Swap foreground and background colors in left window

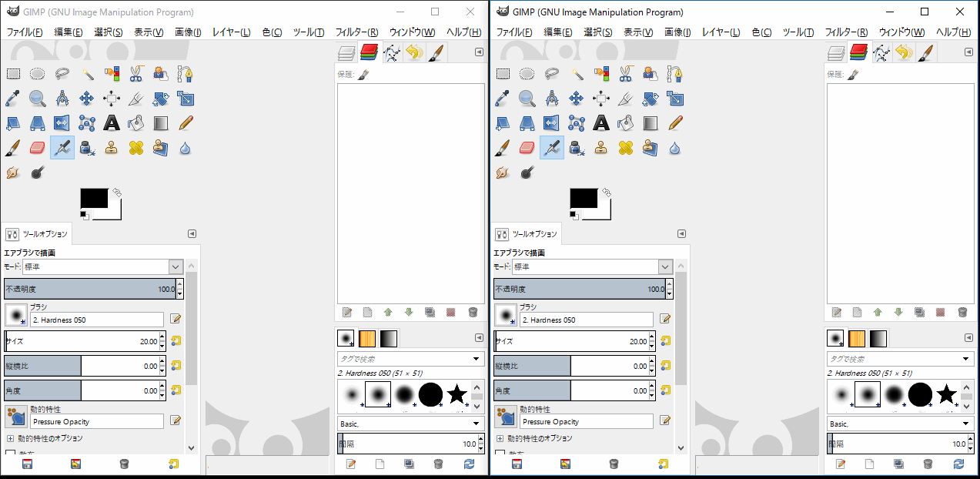tap(116, 192)
